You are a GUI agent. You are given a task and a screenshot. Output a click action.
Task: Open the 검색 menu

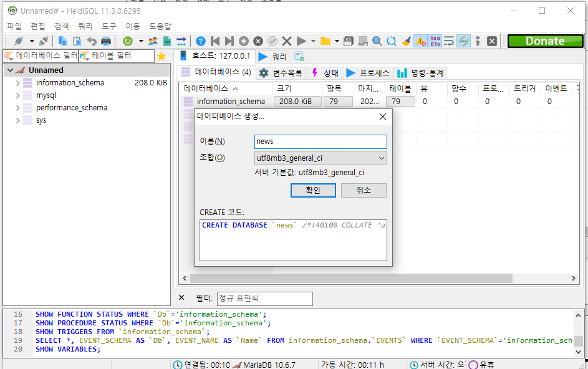pyautogui.click(x=62, y=26)
